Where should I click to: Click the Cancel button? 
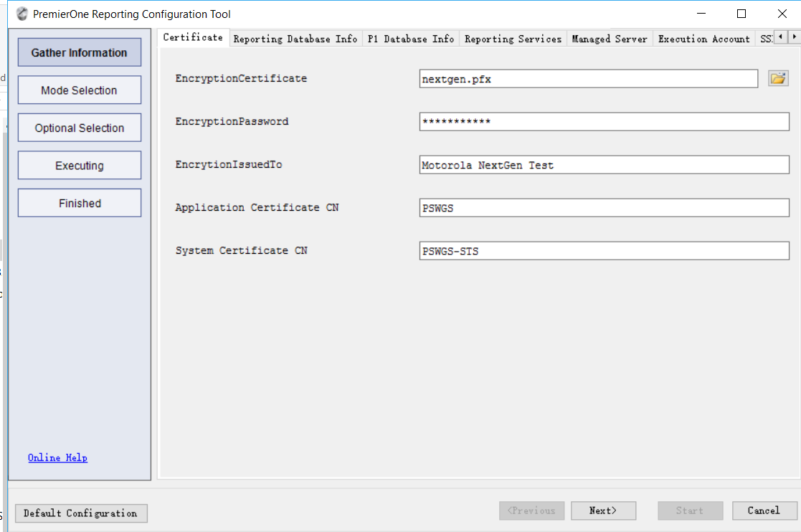point(764,510)
